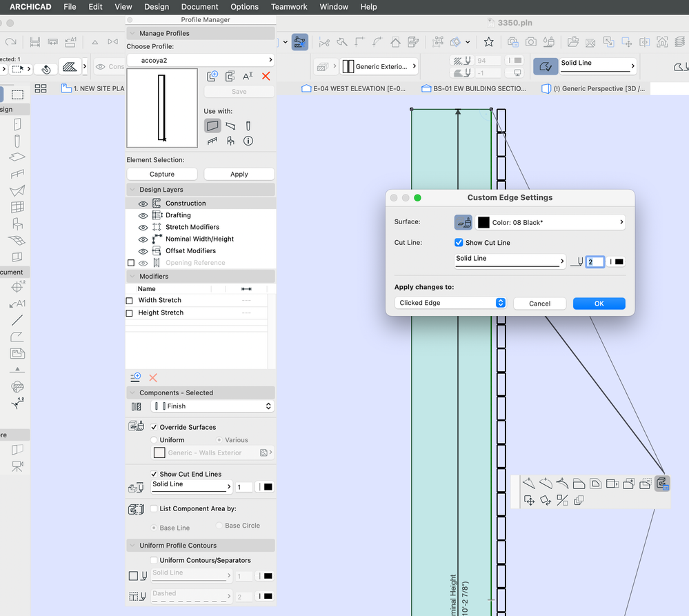Click the rename profile icon
Image resolution: width=689 pixels, height=616 pixels.
click(248, 77)
